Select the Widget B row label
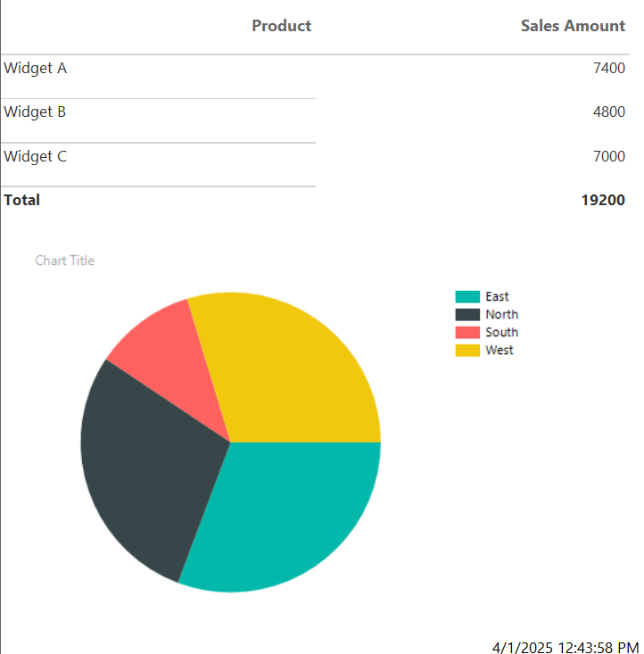Screen dimensions: 644x654 [x=35, y=112]
